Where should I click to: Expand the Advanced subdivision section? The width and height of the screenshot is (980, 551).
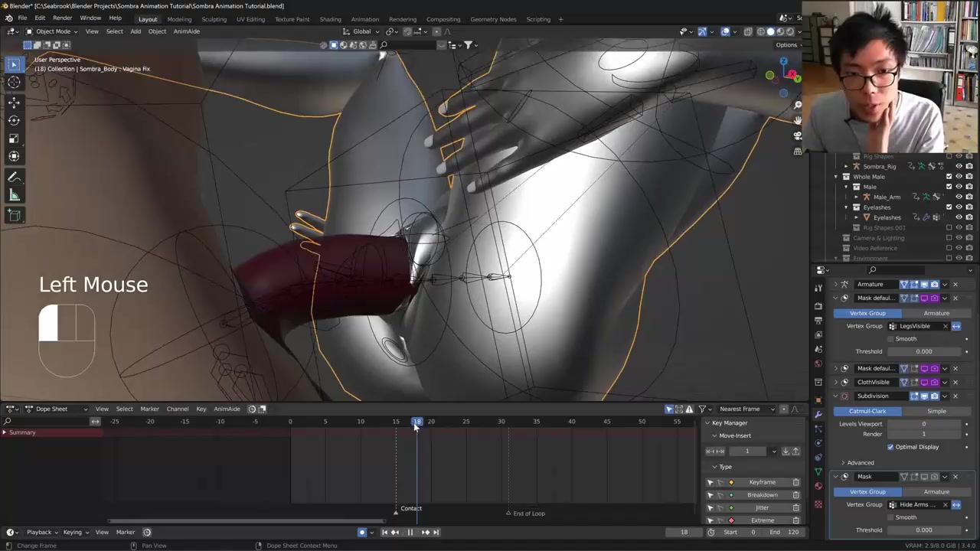860,463
